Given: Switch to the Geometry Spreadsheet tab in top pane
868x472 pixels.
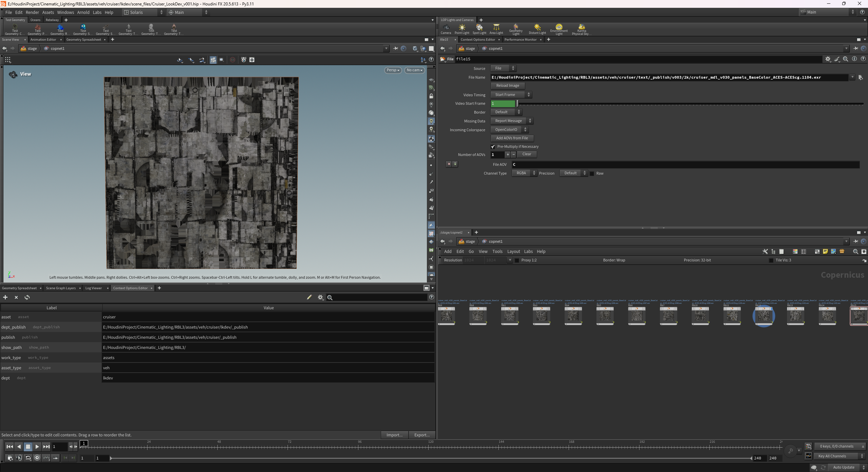Looking at the screenshot, I should point(84,40).
